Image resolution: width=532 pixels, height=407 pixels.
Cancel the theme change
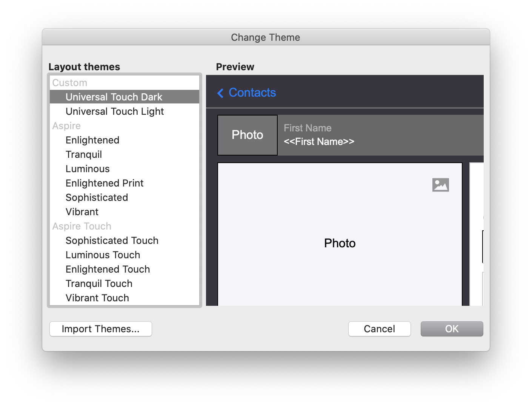pyautogui.click(x=379, y=329)
